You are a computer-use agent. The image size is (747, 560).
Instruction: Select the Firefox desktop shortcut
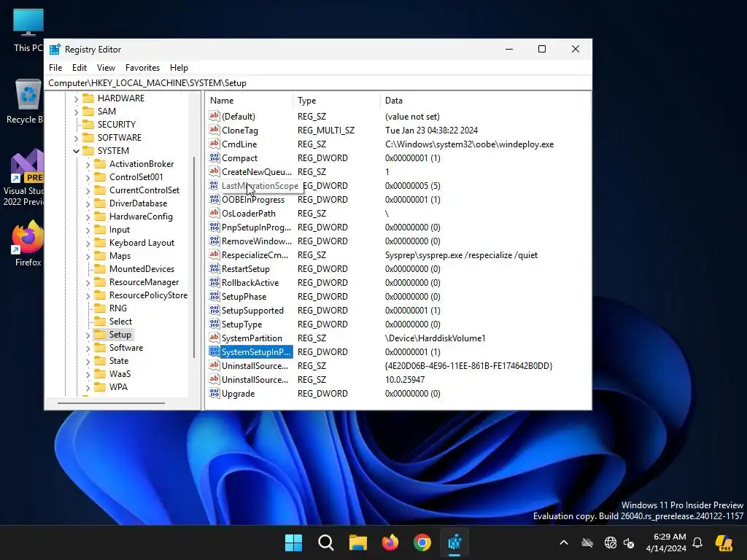(28, 244)
